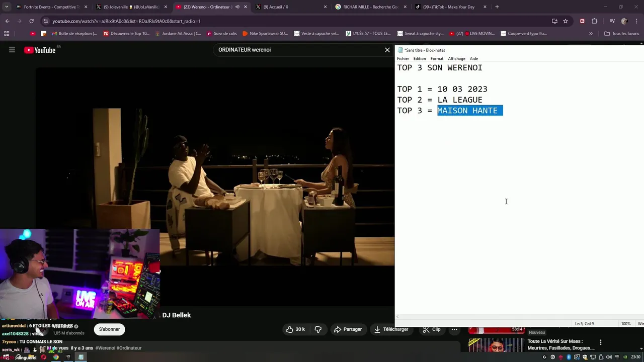Open the #Werenoi hashtag link
The image size is (644, 362).
point(105,348)
